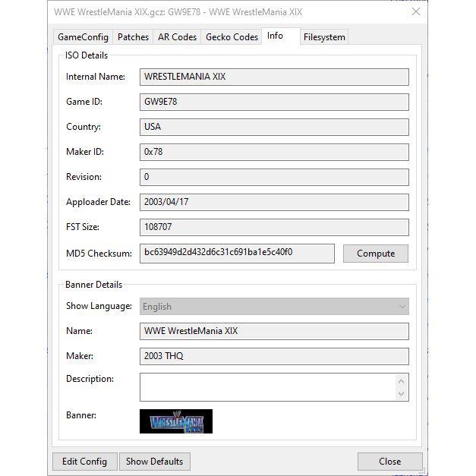
Task: Click the ISO Details group heading
Action: pos(87,55)
